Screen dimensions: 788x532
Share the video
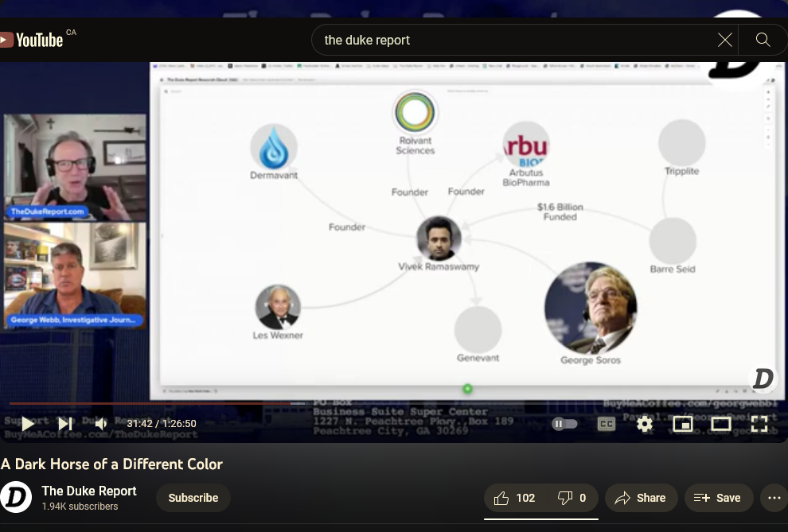641,498
